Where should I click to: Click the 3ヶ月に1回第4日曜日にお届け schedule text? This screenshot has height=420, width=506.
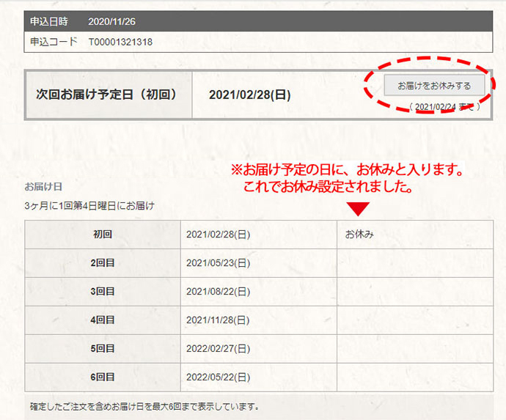coord(89,206)
